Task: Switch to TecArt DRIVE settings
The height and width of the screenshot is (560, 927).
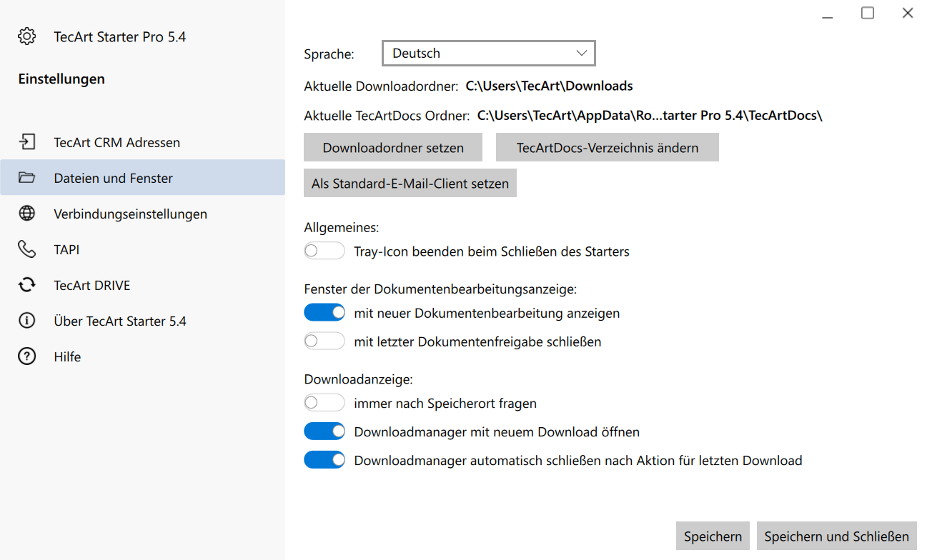Action: pyautogui.click(x=142, y=285)
